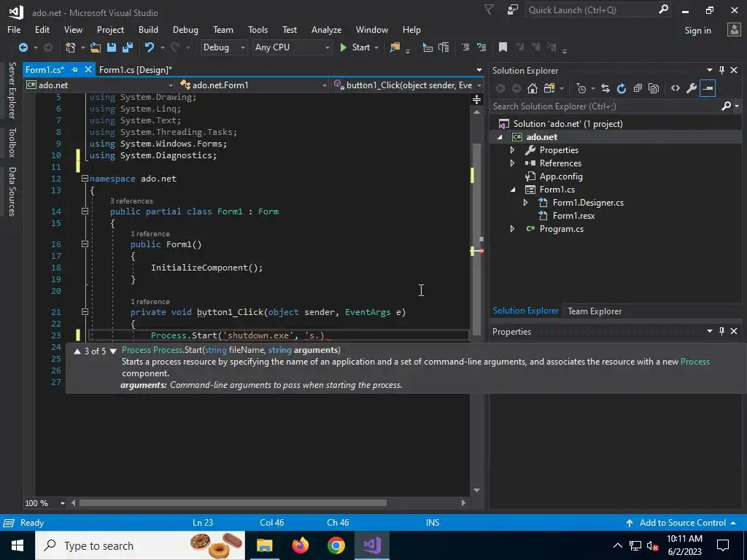The image size is (747, 560).
Task: Click the feedback icon beside Quick Launch
Action: tap(513, 9)
